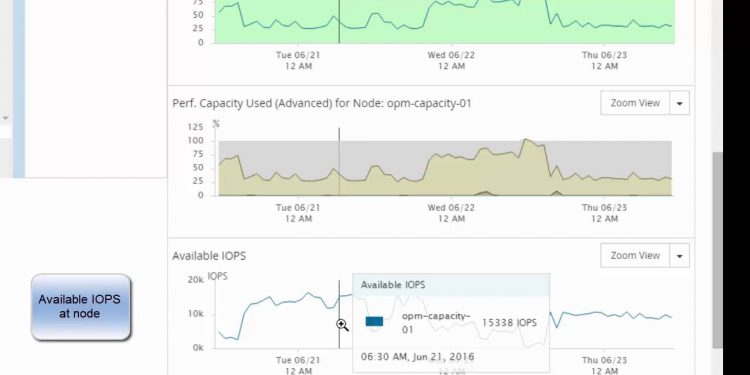Open the small dropdown arrow at far left edge
This screenshot has height=375, width=750.
[5, 118]
